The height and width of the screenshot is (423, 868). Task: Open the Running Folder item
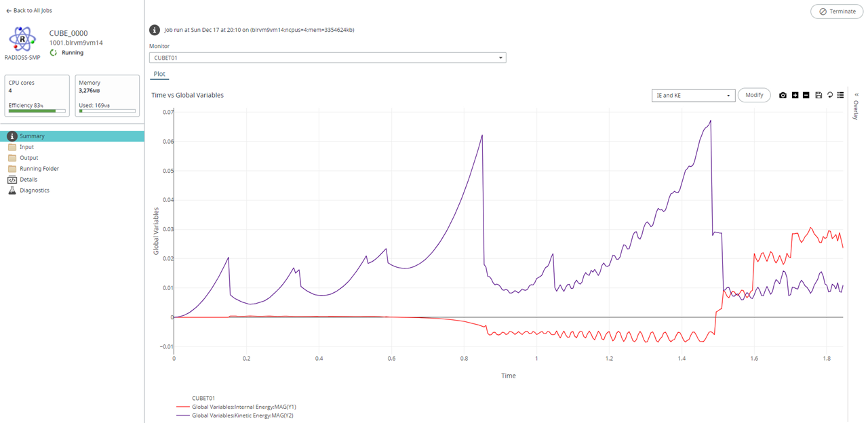coord(39,169)
